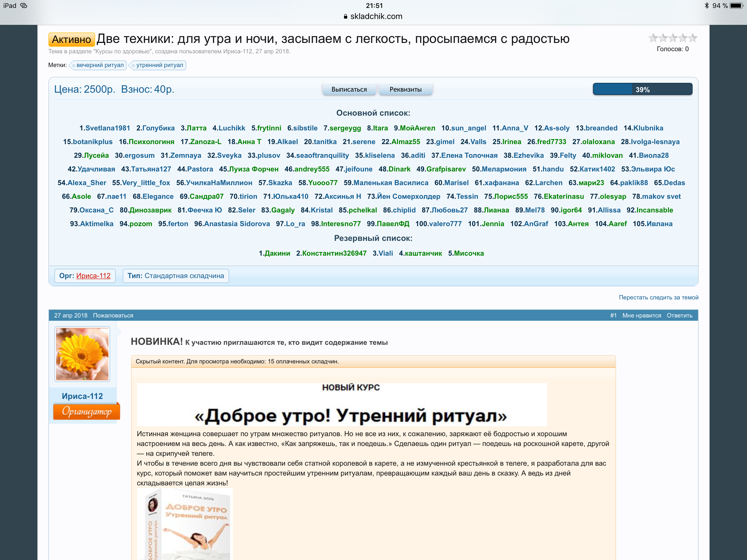Click Мне нравится on post #1
The height and width of the screenshot is (560, 747).
pyautogui.click(x=642, y=315)
